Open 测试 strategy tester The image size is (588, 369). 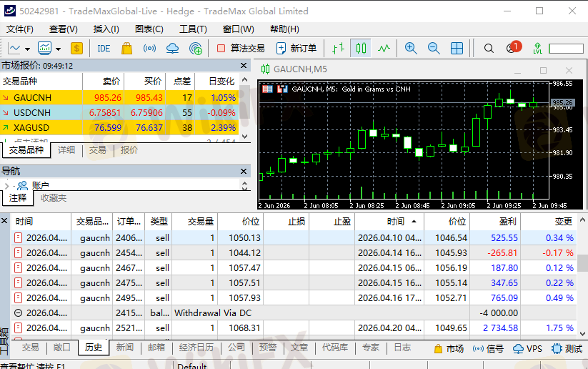[x=567, y=349]
